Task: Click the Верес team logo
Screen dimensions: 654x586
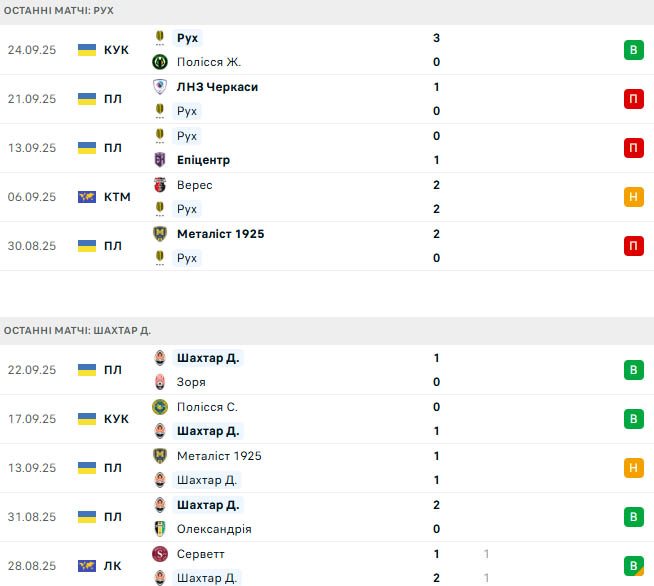Action: (159, 185)
